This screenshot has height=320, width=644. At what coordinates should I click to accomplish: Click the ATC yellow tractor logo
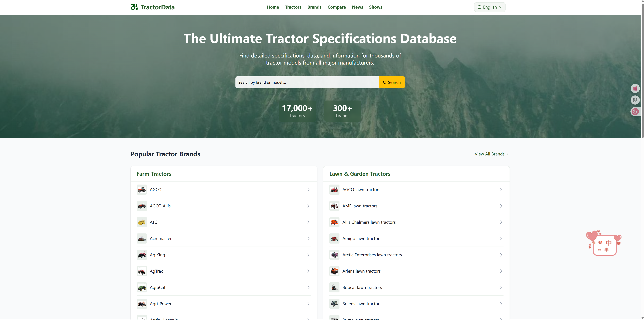(x=142, y=222)
